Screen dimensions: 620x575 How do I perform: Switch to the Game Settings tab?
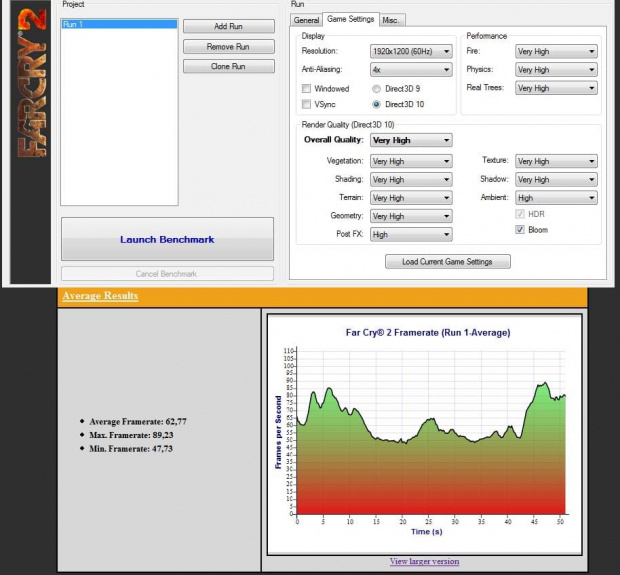(x=351, y=19)
